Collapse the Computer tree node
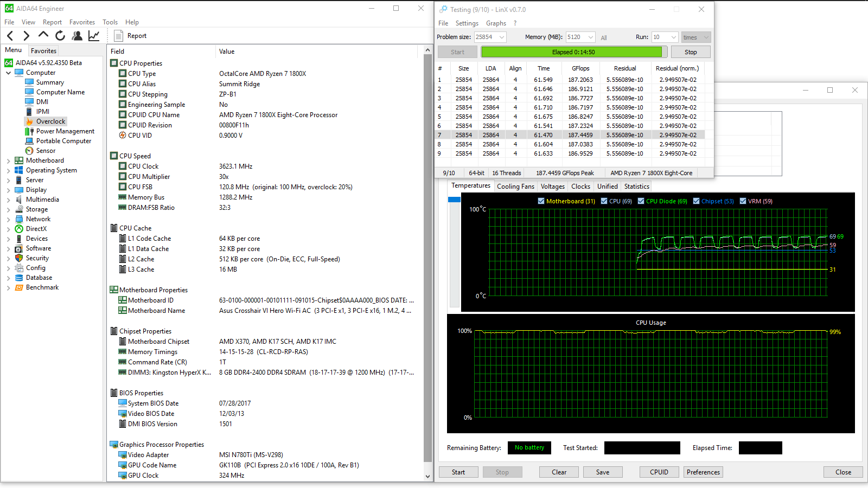Viewport: 868px width, 488px height. point(8,73)
